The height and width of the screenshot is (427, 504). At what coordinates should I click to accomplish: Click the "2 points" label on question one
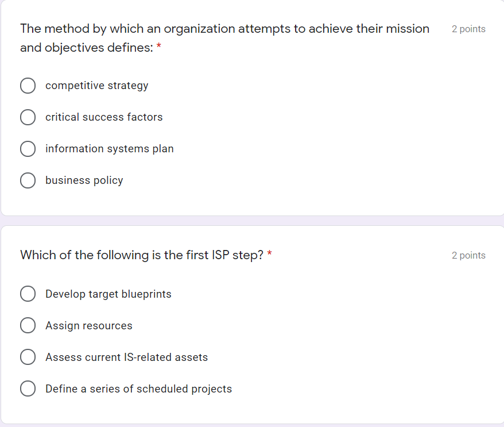coord(468,29)
